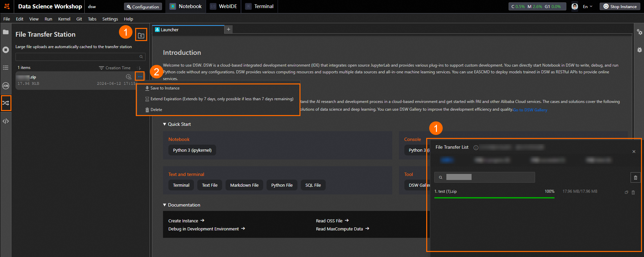The image size is (644, 257).
Task: Select Delete from the context menu
Action: [x=154, y=110]
